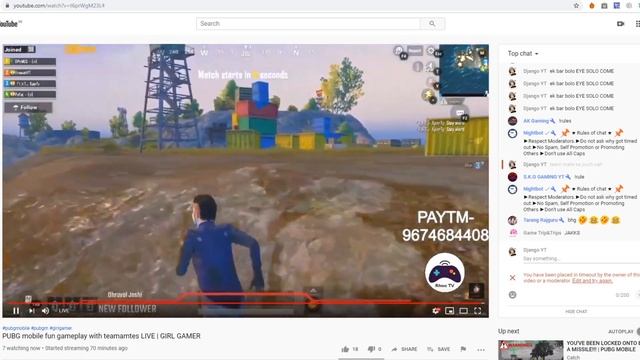Open Up next PUBG missile video thumbnail
Viewport: 640px width, 360px height.
point(531,350)
